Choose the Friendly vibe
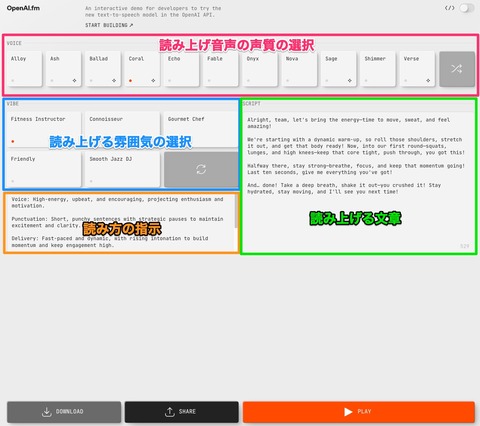The width and height of the screenshot is (480, 426). tap(44, 169)
